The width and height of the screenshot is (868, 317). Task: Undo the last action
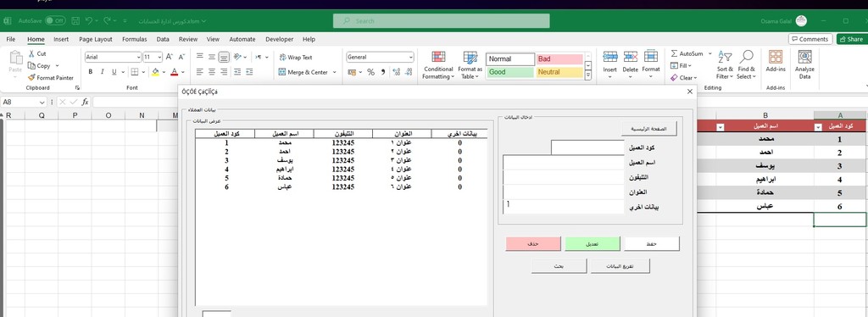(x=88, y=21)
